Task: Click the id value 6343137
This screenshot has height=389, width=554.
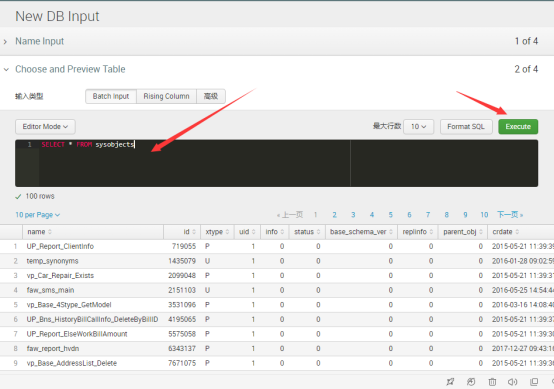Action: pyautogui.click(x=182, y=349)
